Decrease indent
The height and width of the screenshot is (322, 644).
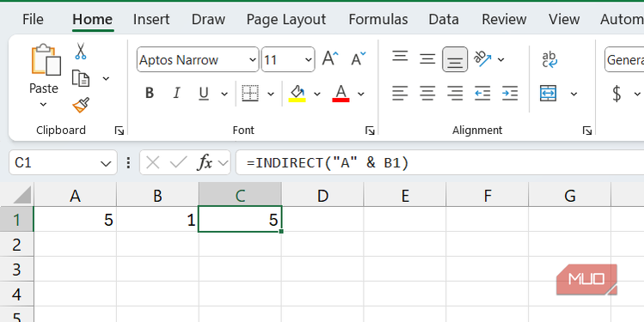[482, 94]
